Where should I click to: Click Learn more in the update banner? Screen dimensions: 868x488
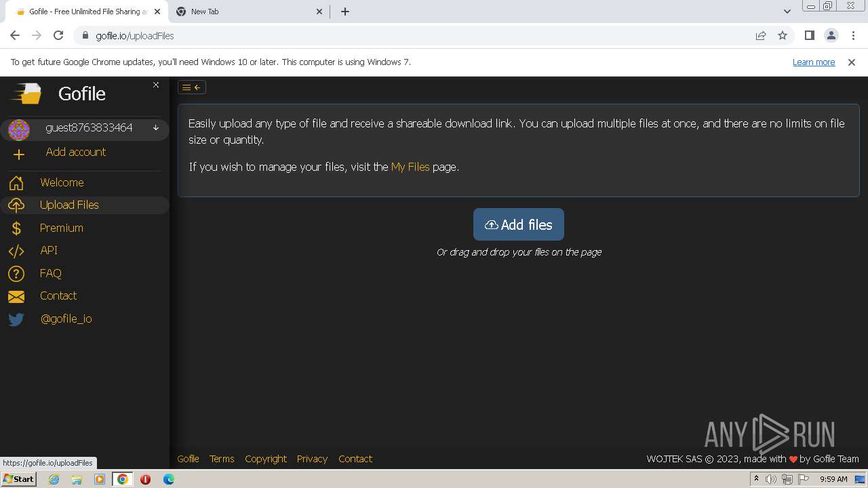tap(814, 62)
